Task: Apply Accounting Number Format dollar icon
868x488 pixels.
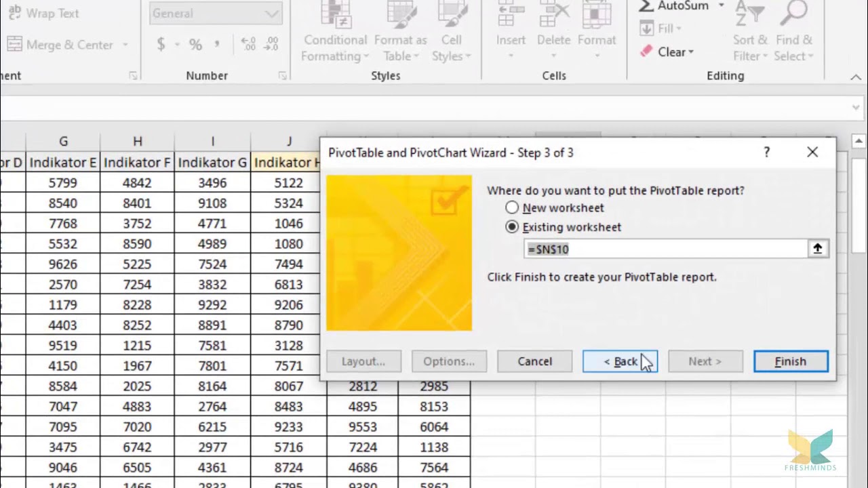Action: [161, 45]
